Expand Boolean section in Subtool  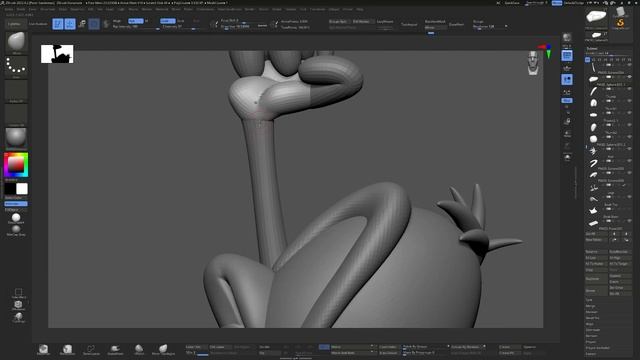point(591,312)
